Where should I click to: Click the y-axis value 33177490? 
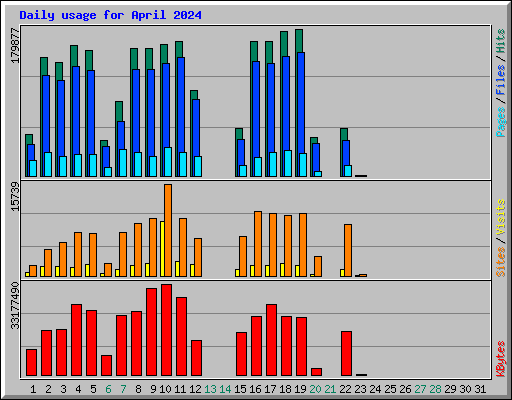(15, 306)
